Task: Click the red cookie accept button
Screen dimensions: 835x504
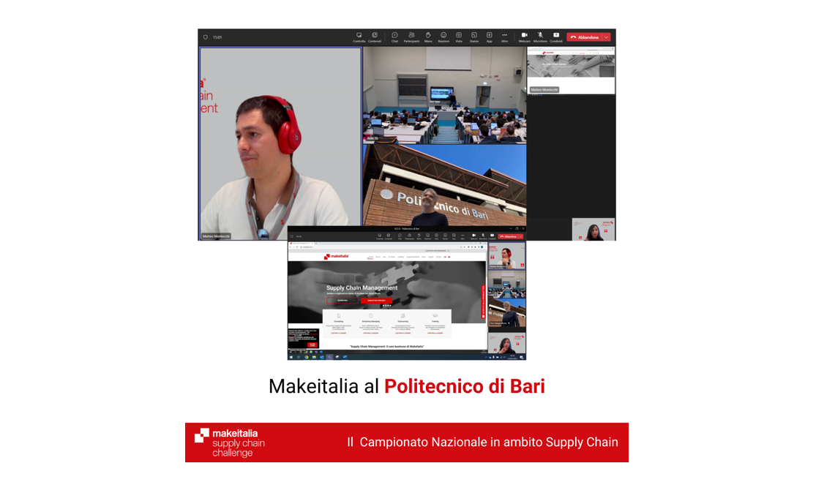Action: (x=312, y=345)
